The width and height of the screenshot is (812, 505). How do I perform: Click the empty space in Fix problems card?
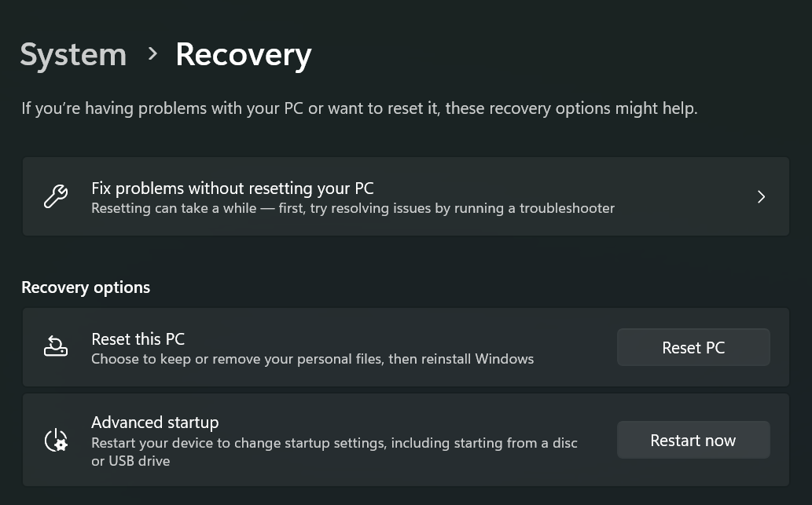[684, 196]
